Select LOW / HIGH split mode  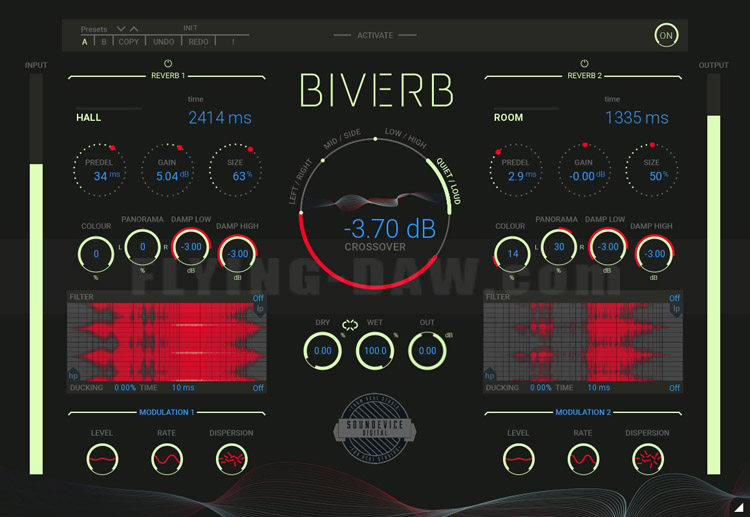click(406, 138)
